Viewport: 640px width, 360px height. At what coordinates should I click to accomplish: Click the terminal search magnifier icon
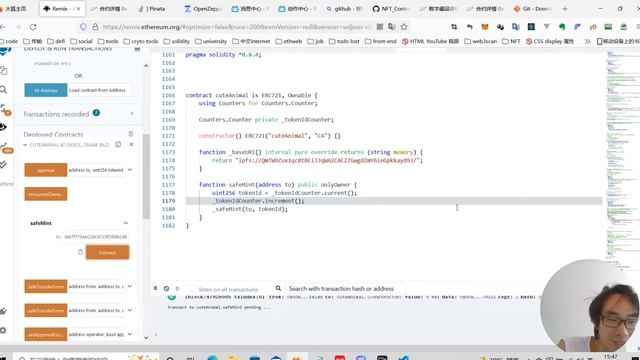click(278, 288)
